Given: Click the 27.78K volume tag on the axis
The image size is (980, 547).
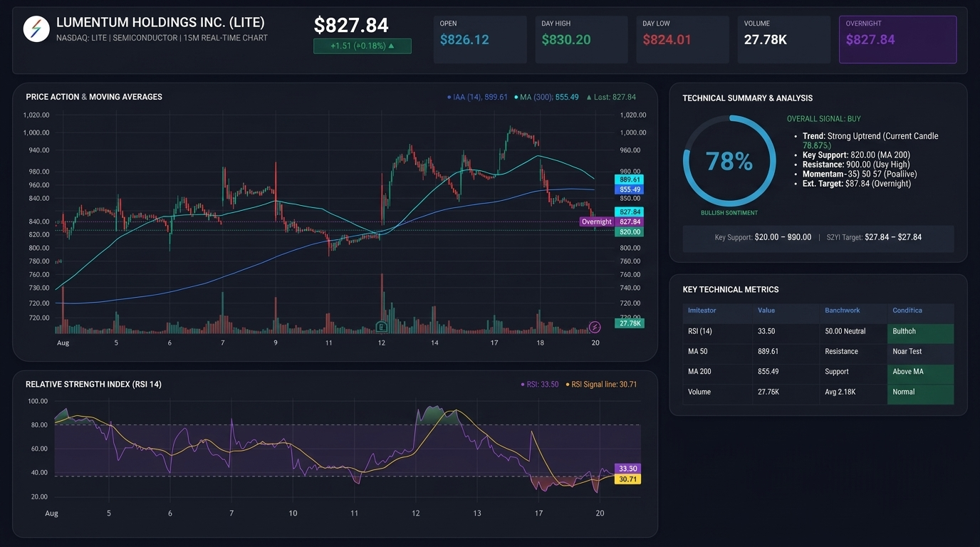Looking at the screenshot, I should 629,323.
